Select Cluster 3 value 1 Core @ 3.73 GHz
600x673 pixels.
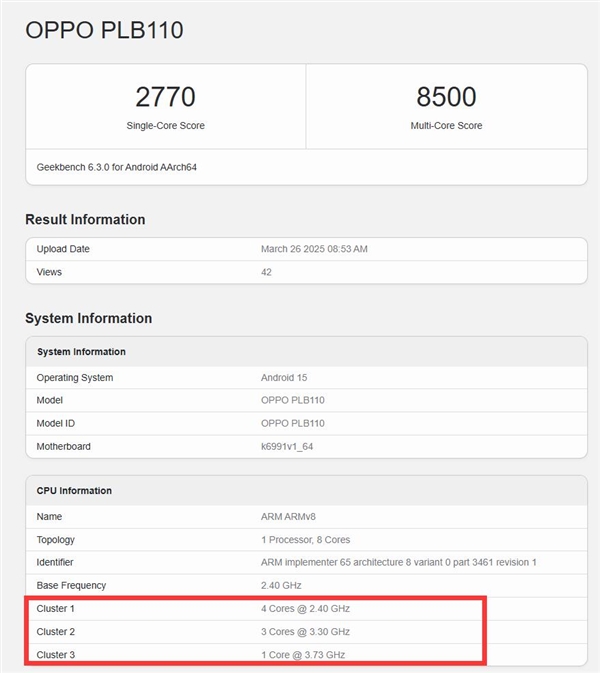(x=303, y=655)
